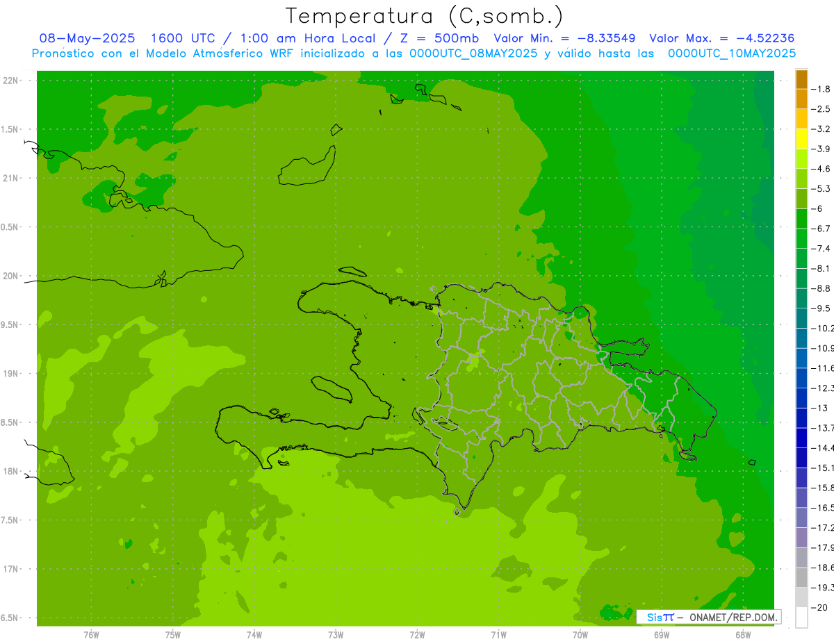834x644 pixels.
Task: Click the '0000UTC_10MAY2025' valid-until time
Action: coord(732,53)
